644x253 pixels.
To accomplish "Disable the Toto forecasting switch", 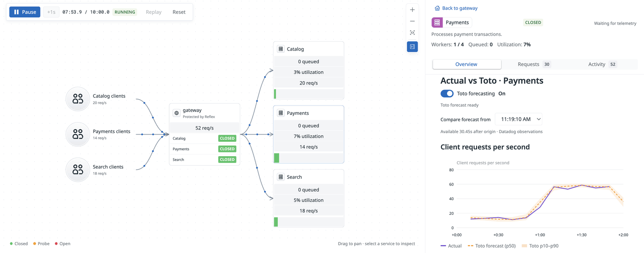I will (x=447, y=94).
